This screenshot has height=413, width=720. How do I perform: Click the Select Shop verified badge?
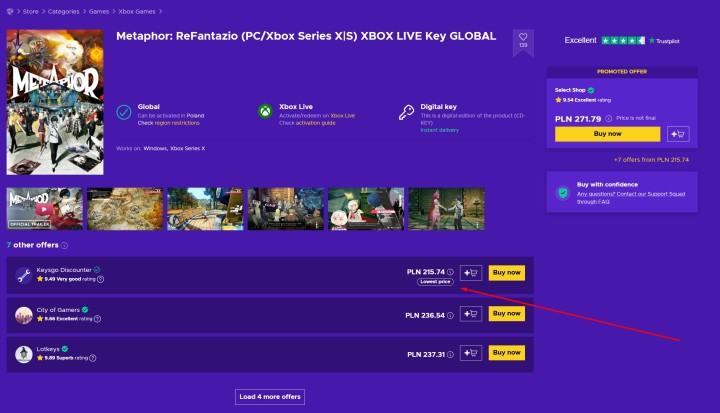pos(591,90)
